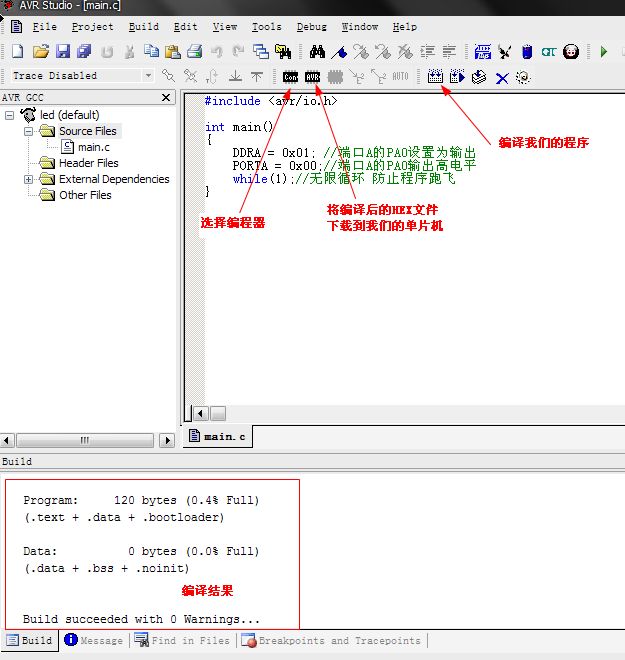Click the Undo arrow icon
This screenshot has width=625, height=660.
pyautogui.click(x=217, y=51)
